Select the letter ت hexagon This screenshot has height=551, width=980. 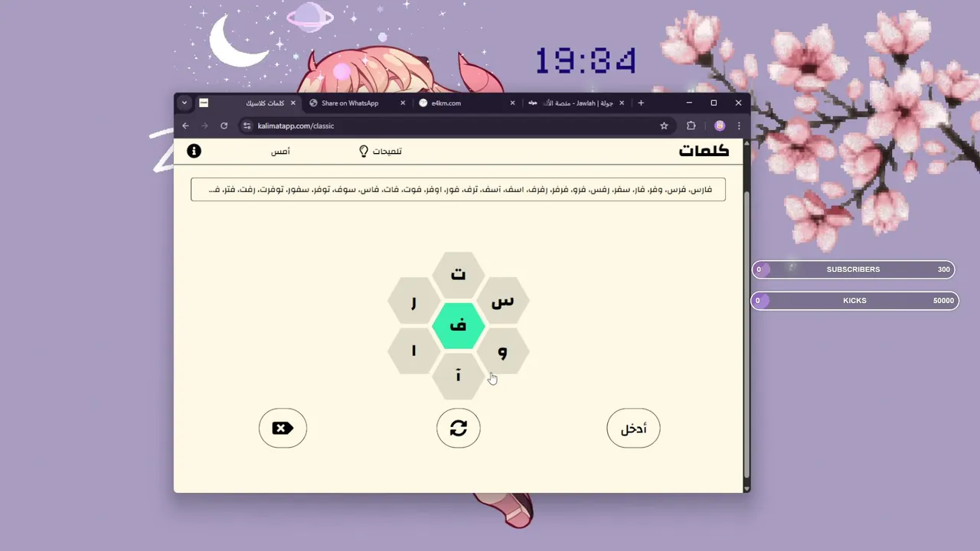point(458,275)
